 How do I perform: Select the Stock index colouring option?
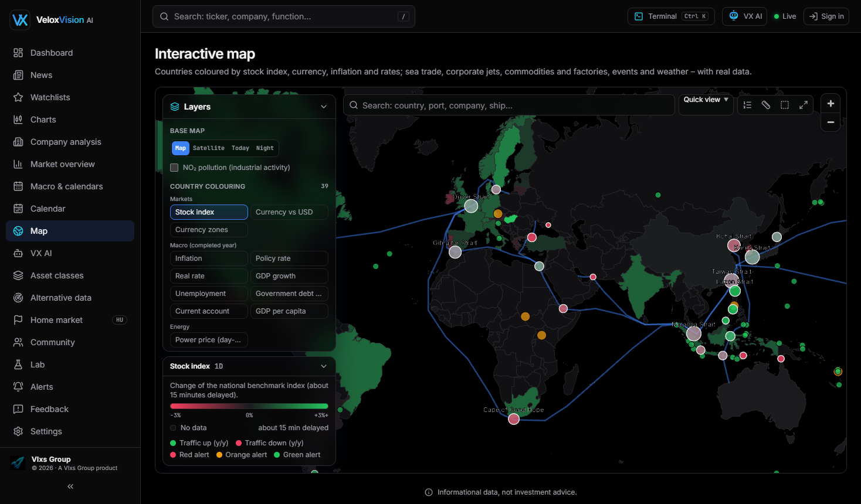click(x=209, y=212)
